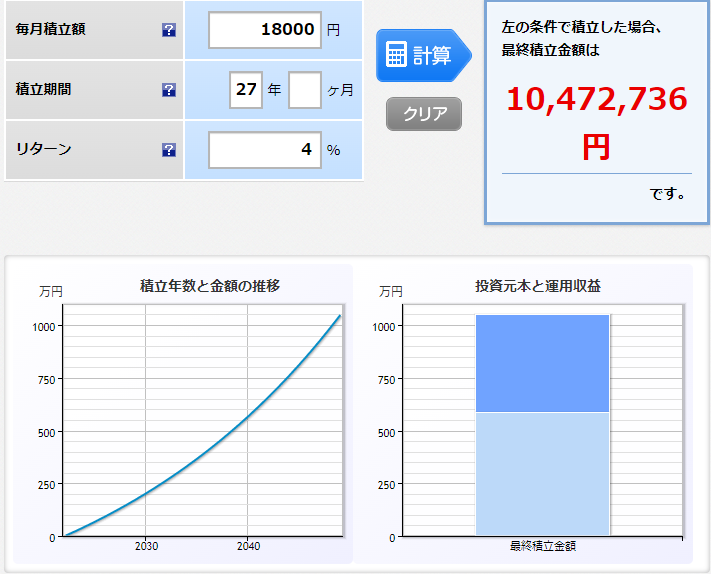Click the 500 y-axis label on line chart
Screen dimensions: 711x574
coord(46,433)
